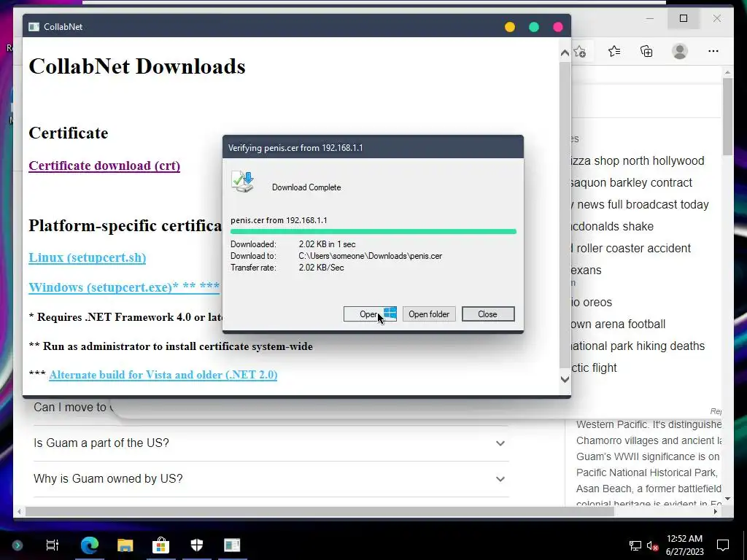The height and width of the screenshot is (560, 747).
Task: Select 'mcdonalds shake' trending search
Action: pyautogui.click(x=612, y=227)
